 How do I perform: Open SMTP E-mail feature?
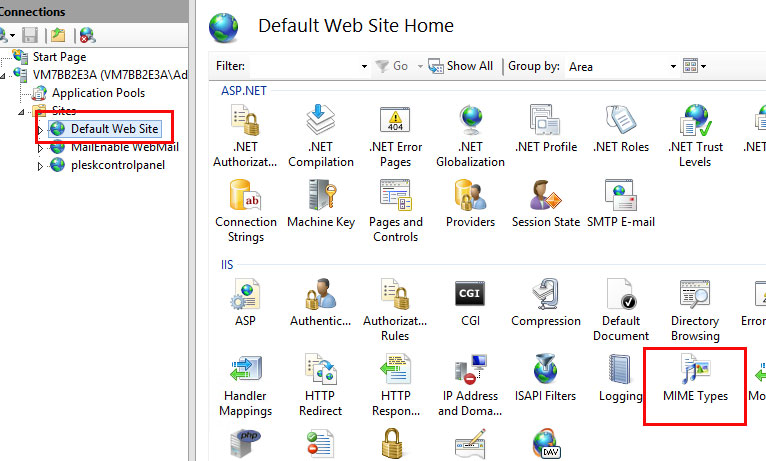620,204
